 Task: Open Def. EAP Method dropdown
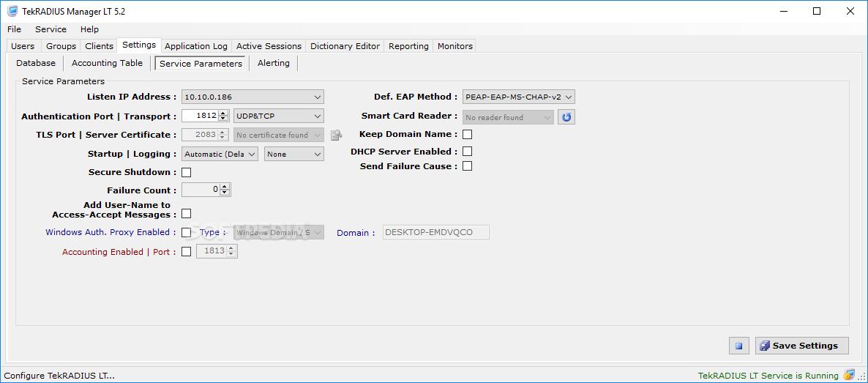click(x=519, y=97)
